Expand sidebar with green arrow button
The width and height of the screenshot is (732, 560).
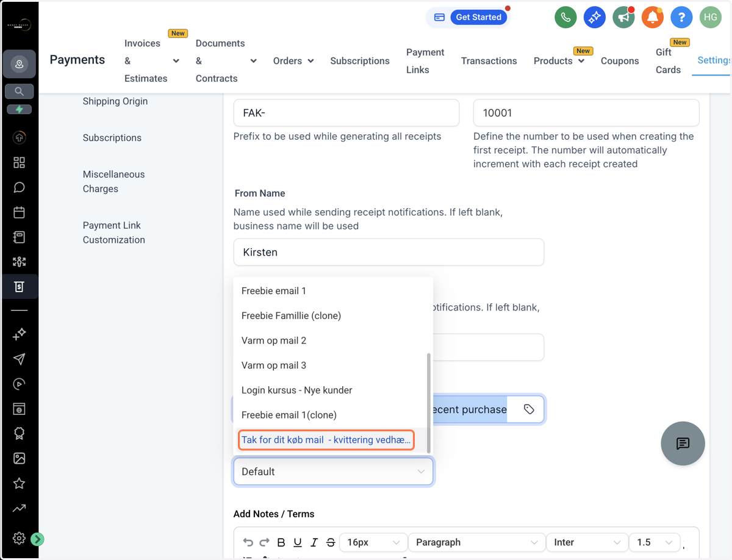[37, 539]
